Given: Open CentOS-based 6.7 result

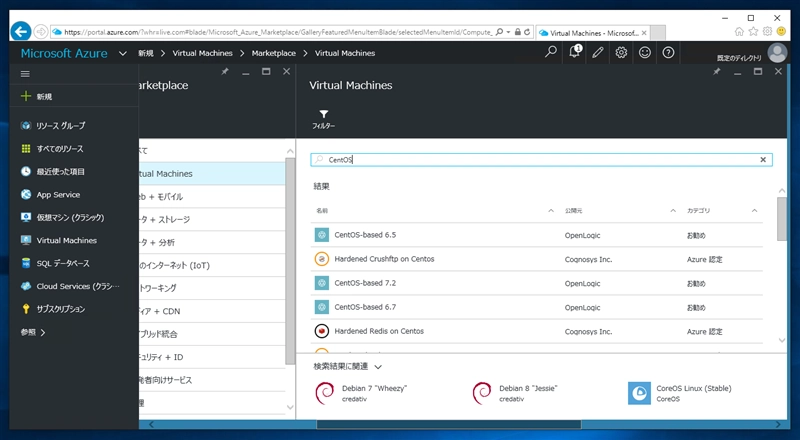Looking at the screenshot, I should click(537, 307).
